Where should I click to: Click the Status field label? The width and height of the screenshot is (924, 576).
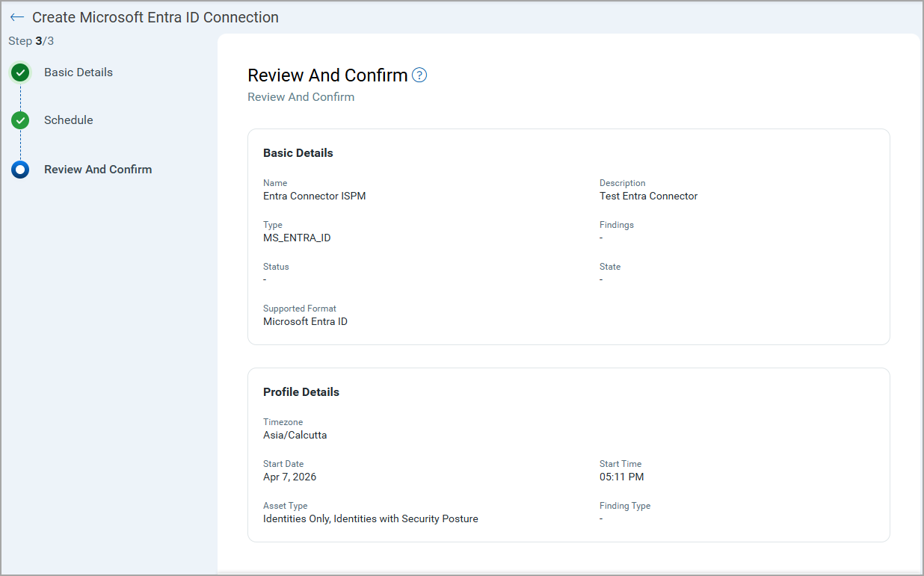click(x=276, y=267)
